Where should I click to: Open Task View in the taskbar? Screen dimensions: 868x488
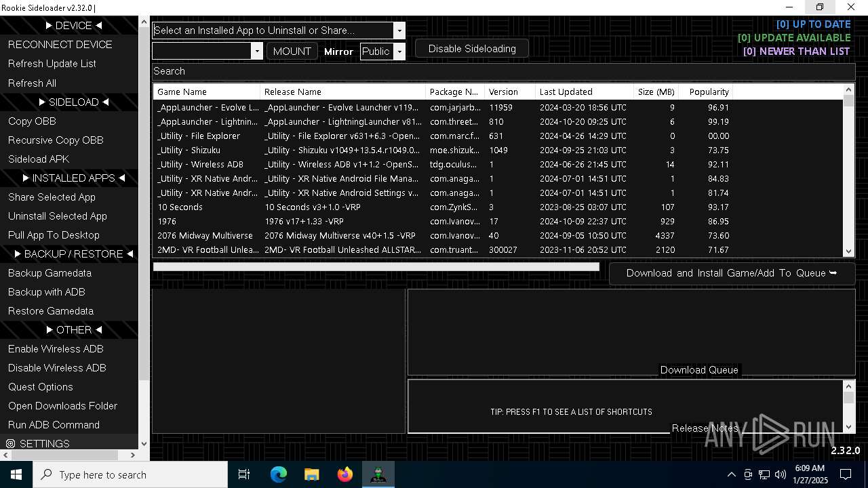click(x=244, y=474)
